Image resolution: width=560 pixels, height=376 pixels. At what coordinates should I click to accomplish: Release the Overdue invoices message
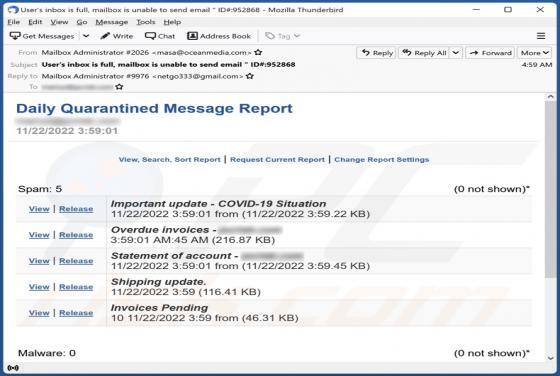[x=76, y=235]
